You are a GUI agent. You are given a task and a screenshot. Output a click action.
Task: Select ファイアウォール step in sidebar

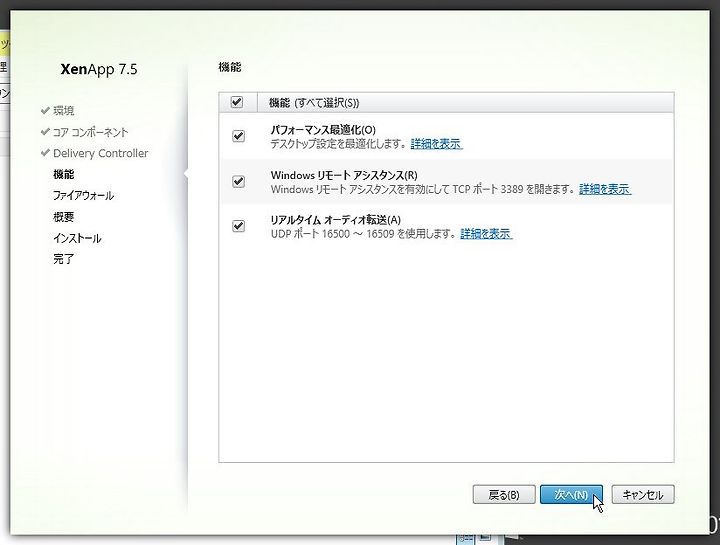point(83,196)
